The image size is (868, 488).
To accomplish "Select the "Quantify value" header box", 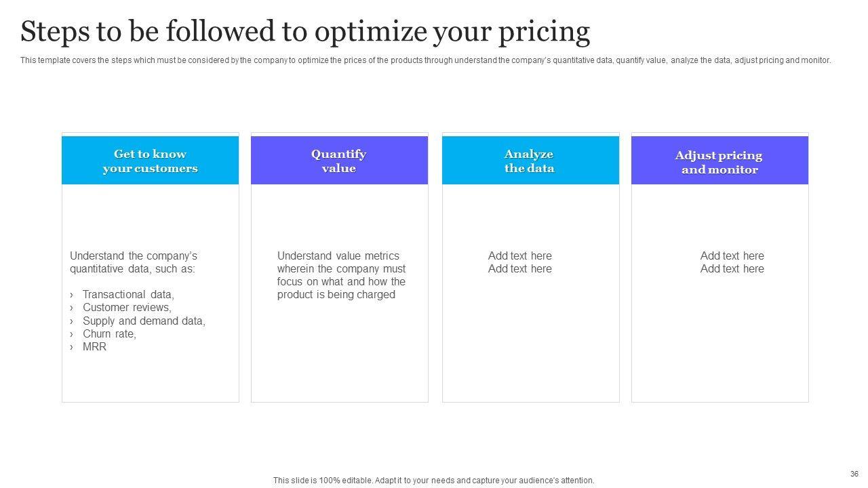I will tap(339, 161).
